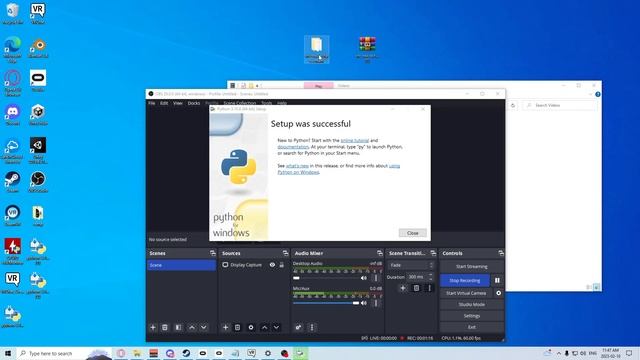Select the Scene item in Scenes list
Image resolution: width=640 pixels, height=360 pixels.
point(182,265)
